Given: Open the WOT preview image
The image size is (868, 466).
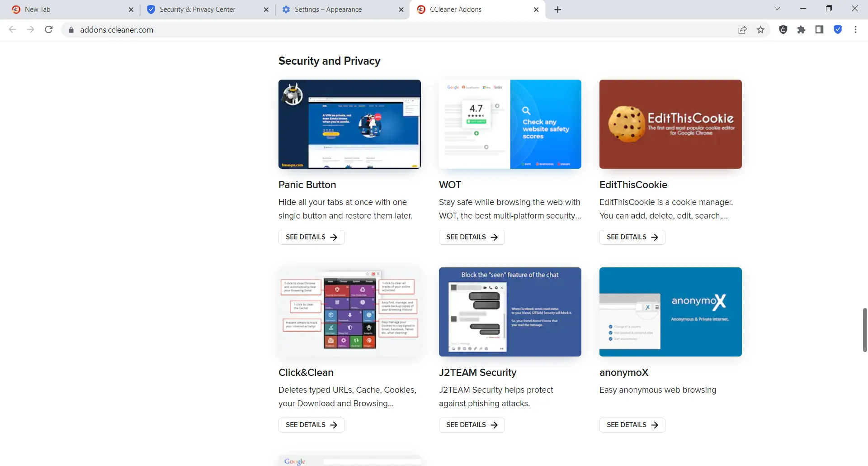Looking at the screenshot, I should (x=510, y=124).
